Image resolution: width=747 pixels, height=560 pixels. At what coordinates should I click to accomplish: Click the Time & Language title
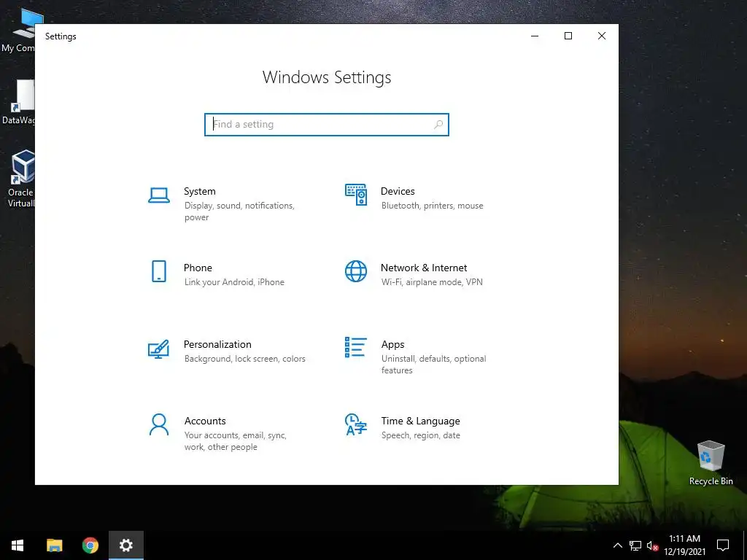pos(420,421)
